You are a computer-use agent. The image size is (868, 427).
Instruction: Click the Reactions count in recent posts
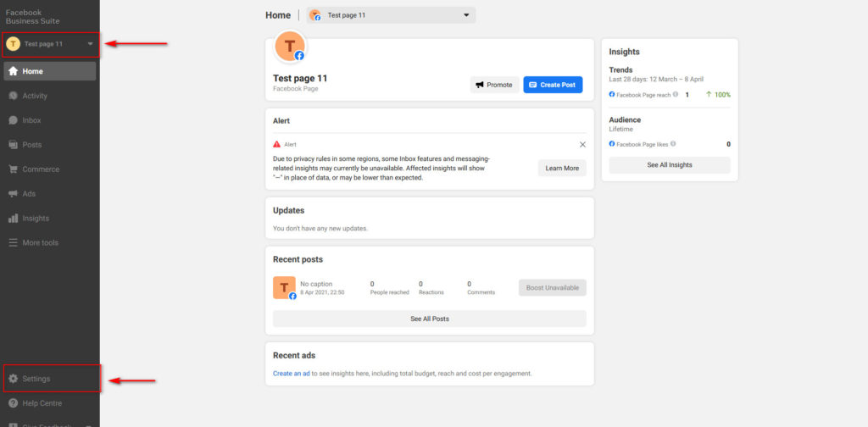pyautogui.click(x=420, y=284)
